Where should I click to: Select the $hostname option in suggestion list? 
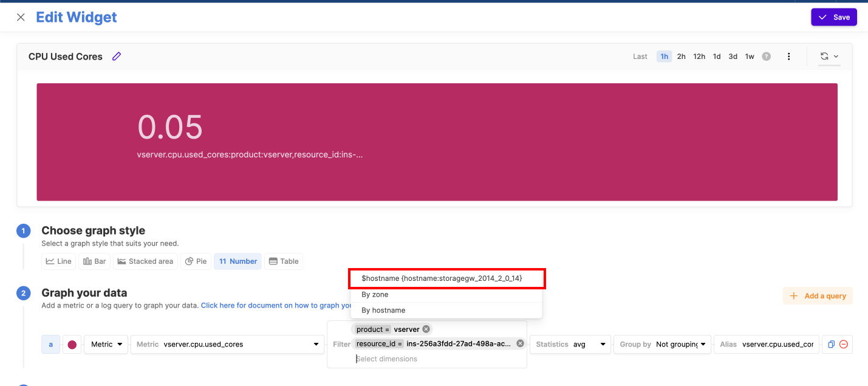tap(446, 278)
